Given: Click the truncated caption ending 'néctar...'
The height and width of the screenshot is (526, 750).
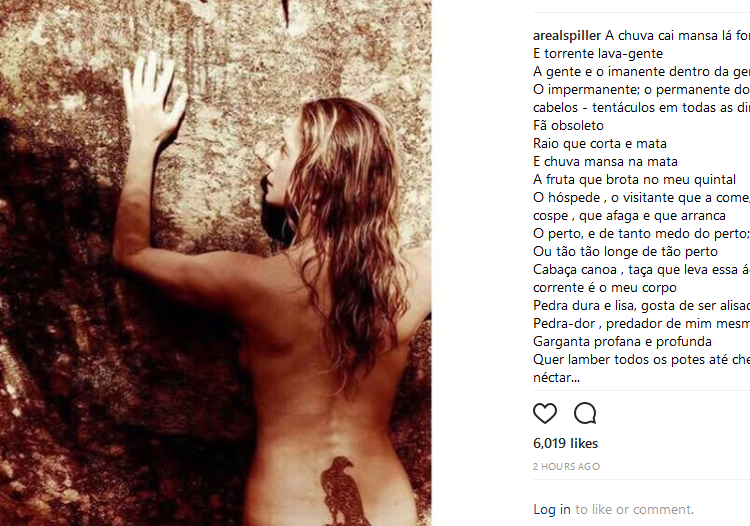Looking at the screenshot, I should [556, 378].
